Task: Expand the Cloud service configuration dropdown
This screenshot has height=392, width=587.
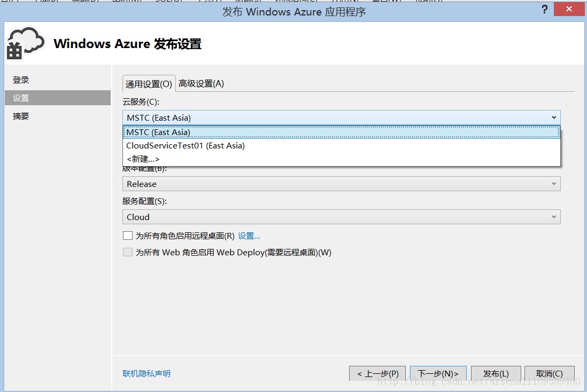Action: point(342,217)
